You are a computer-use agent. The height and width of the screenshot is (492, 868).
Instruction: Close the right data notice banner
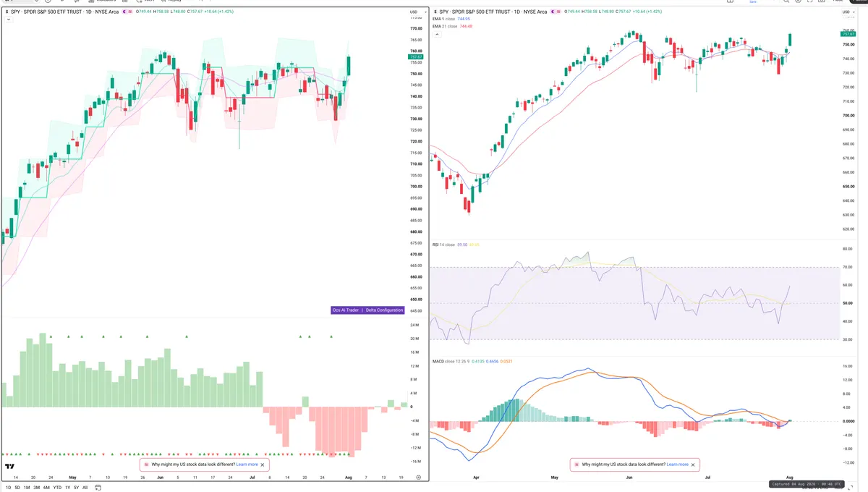click(693, 465)
